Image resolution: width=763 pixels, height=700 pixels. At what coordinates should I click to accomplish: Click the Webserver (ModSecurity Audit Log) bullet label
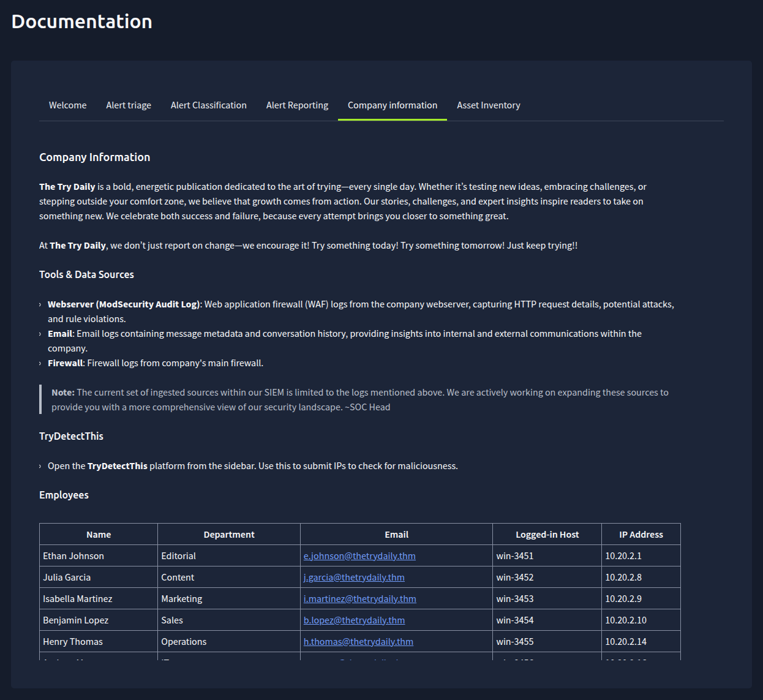click(124, 304)
